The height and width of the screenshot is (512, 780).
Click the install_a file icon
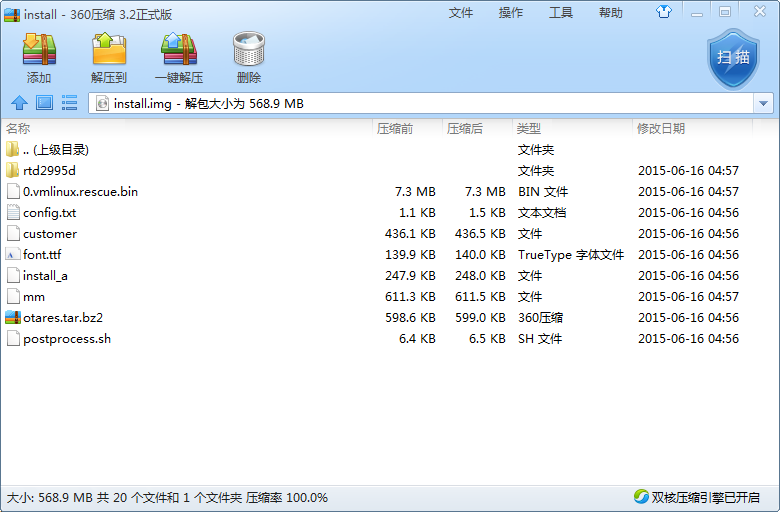(x=13, y=276)
